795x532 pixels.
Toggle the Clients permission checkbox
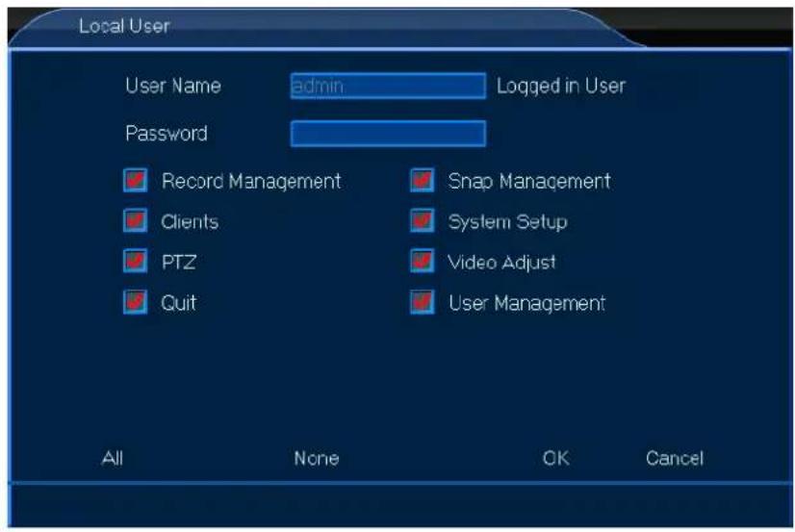point(135,222)
